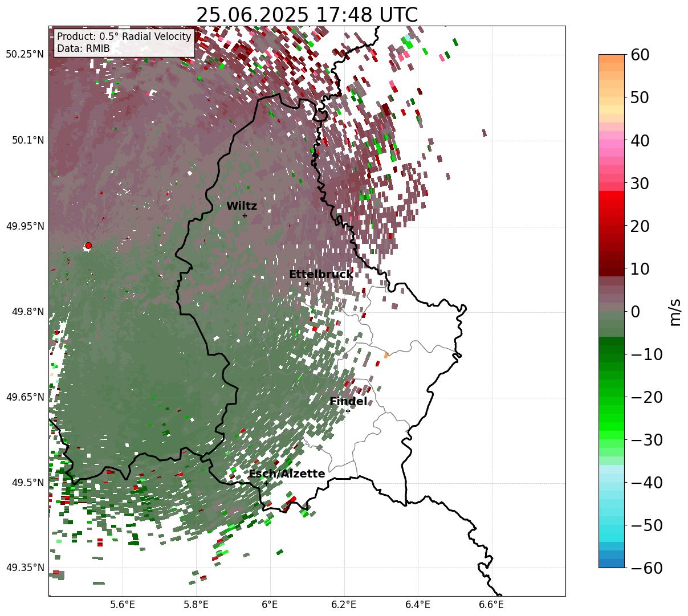
Task: Click the 5.6°E longitude tick label
Action: [x=123, y=605]
